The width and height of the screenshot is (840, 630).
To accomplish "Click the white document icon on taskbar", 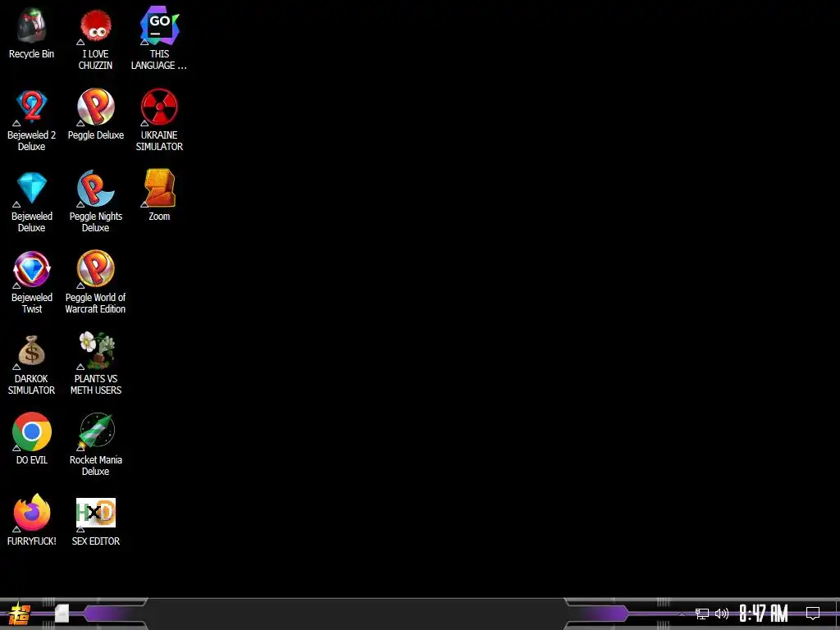I will click(62, 614).
